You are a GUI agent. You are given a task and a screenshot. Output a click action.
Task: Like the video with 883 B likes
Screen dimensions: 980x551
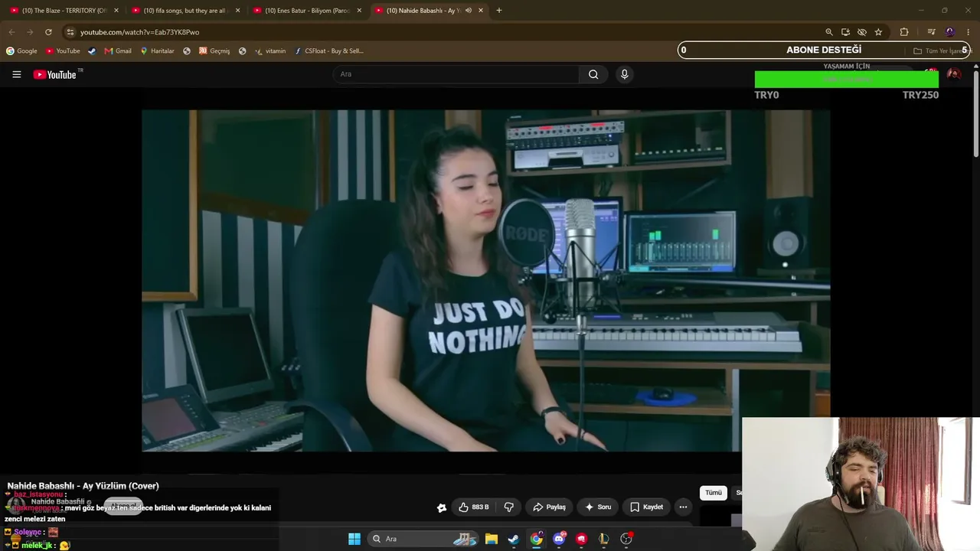[474, 507]
